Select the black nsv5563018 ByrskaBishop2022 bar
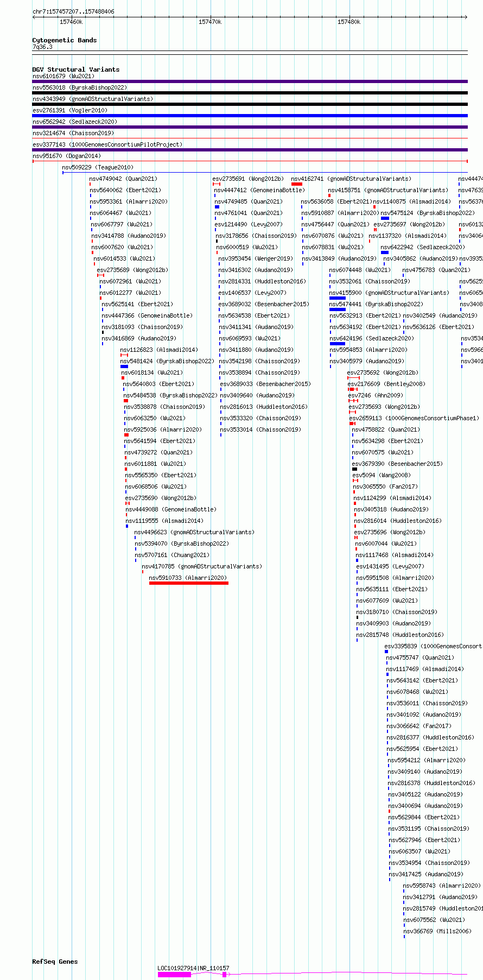 [x=250, y=93]
